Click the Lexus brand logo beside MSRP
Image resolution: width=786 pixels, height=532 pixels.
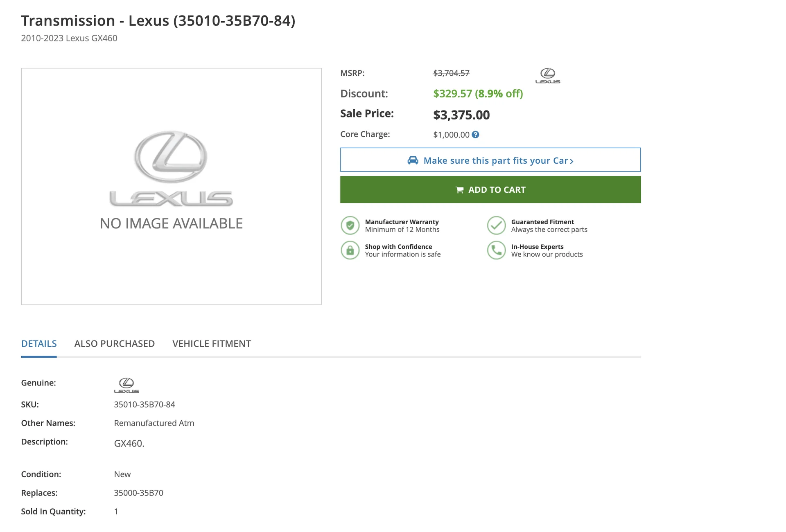[x=548, y=76]
